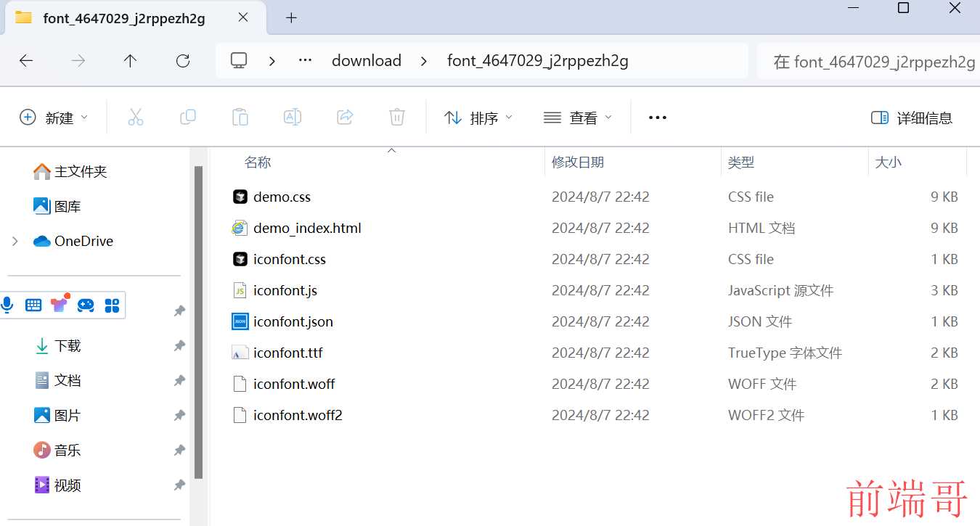Click the TrueType 字体文件 type cell
Screen dimensions: 980x526
click(x=785, y=353)
